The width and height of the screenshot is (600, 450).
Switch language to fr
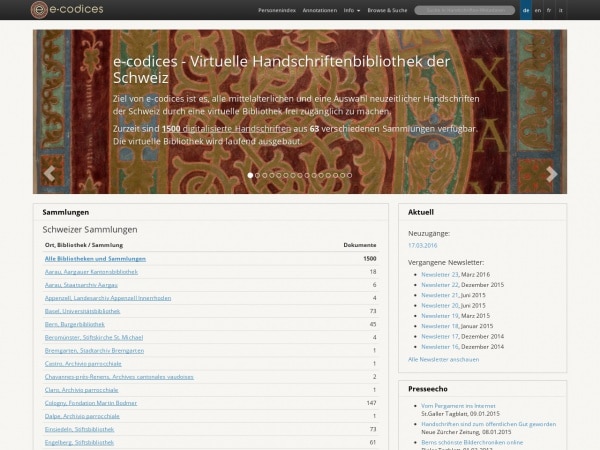click(x=549, y=10)
